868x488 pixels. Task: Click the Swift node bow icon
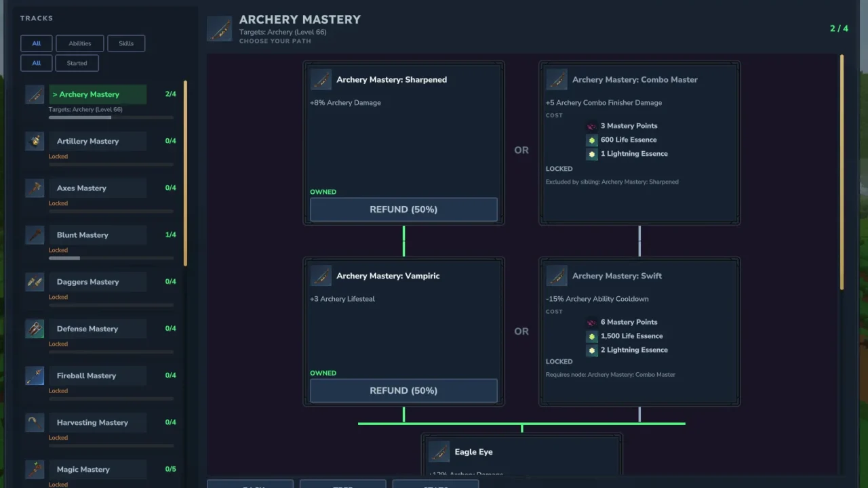pyautogui.click(x=557, y=276)
